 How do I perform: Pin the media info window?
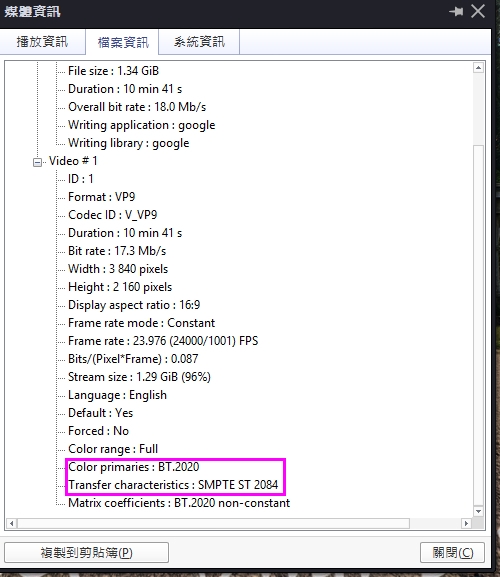[456, 12]
